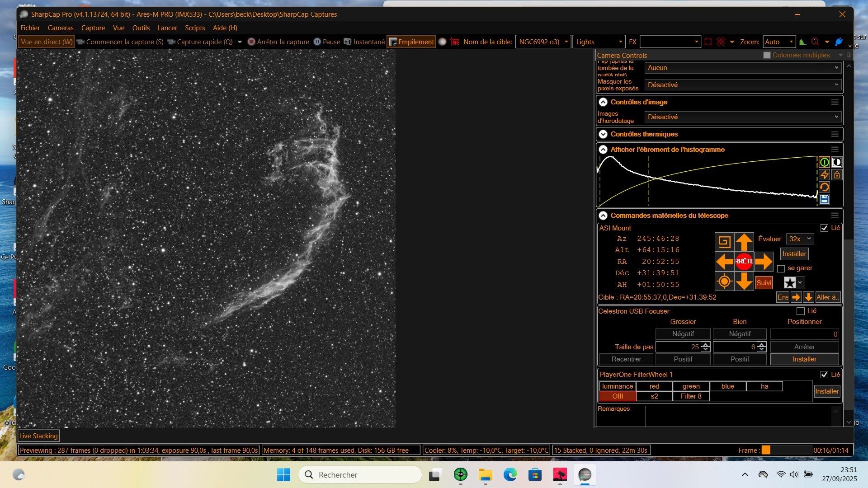Enable the se garer checkbox

click(x=781, y=268)
